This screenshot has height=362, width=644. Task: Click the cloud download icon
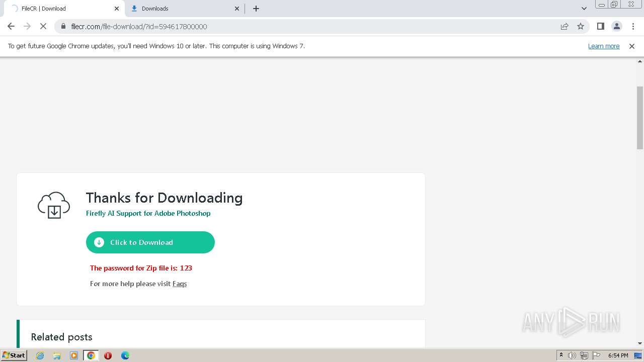(54, 205)
